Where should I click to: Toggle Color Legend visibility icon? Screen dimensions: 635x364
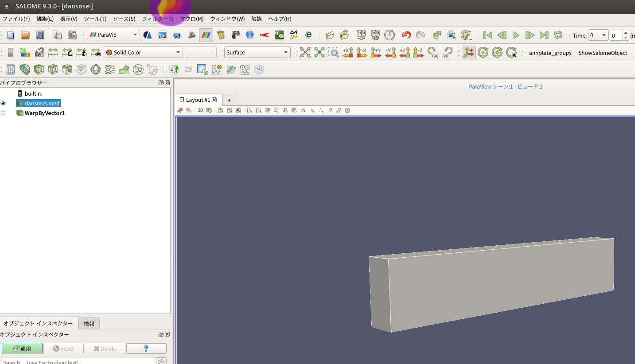[x=11, y=52]
